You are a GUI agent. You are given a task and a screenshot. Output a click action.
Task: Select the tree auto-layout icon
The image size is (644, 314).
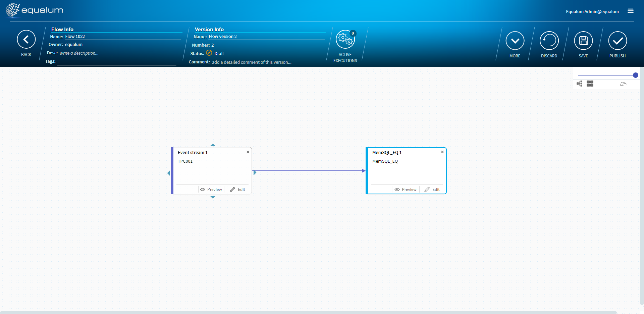[579, 84]
